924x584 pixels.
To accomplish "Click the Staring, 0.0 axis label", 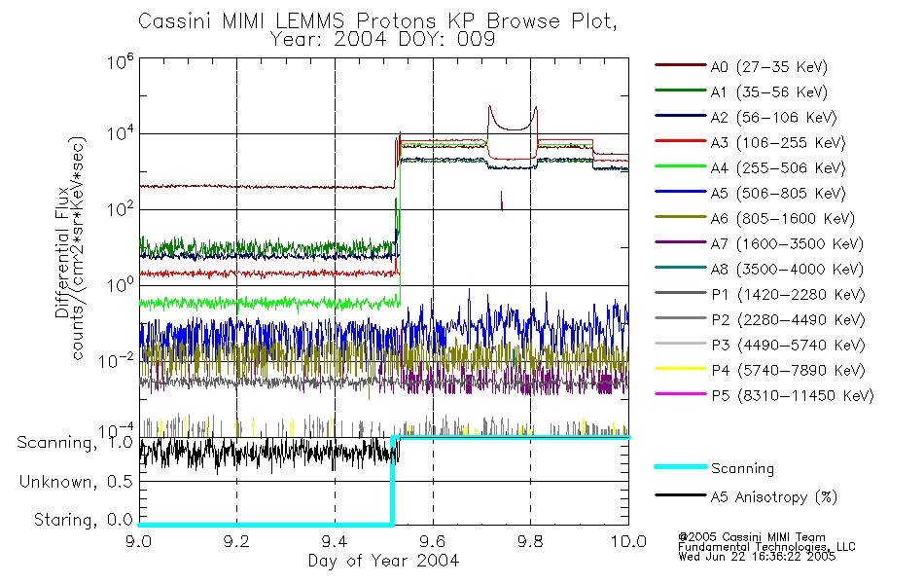I will click(x=83, y=520).
